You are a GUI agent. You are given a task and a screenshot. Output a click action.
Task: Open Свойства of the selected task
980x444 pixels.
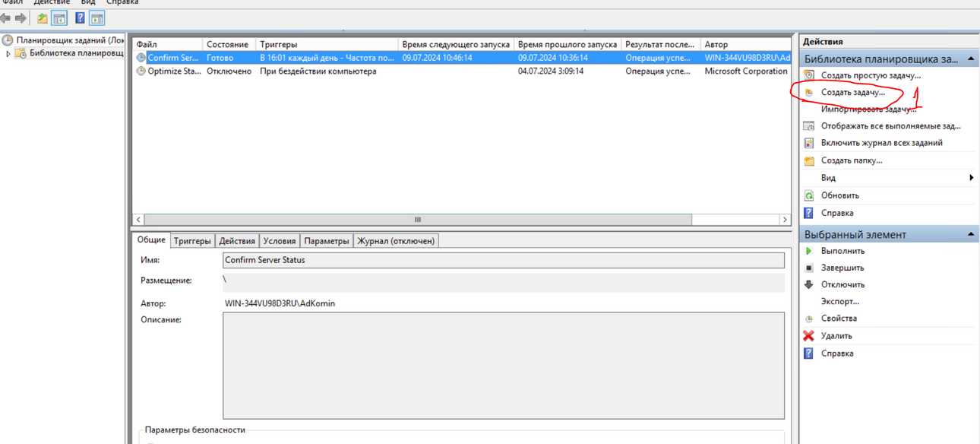coord(839,319)
